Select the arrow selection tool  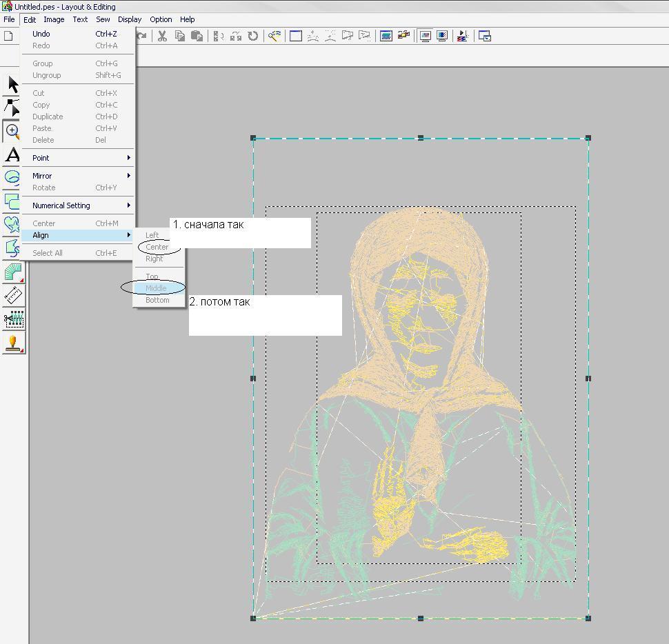[x=12, y=85]
